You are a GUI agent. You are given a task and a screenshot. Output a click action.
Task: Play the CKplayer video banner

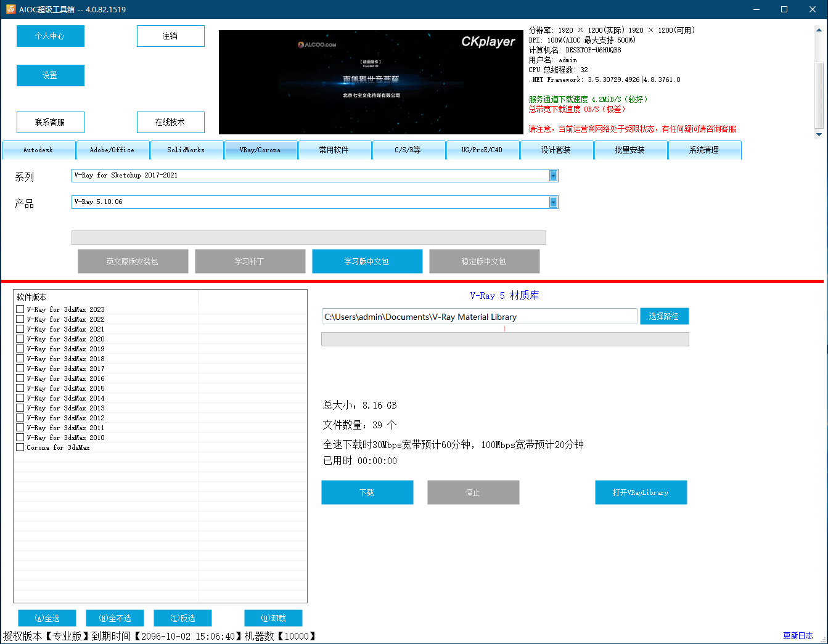(371, 82)
